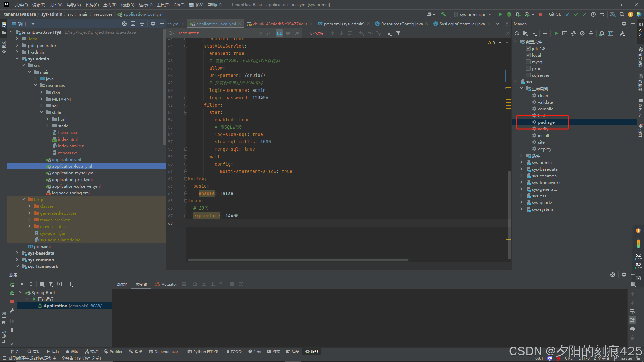Open the Dependencies tool window button
644x362 pixels.
(164, 352)
